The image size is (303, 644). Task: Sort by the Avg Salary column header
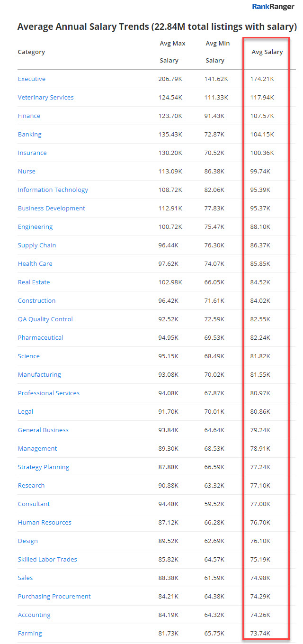267,52
